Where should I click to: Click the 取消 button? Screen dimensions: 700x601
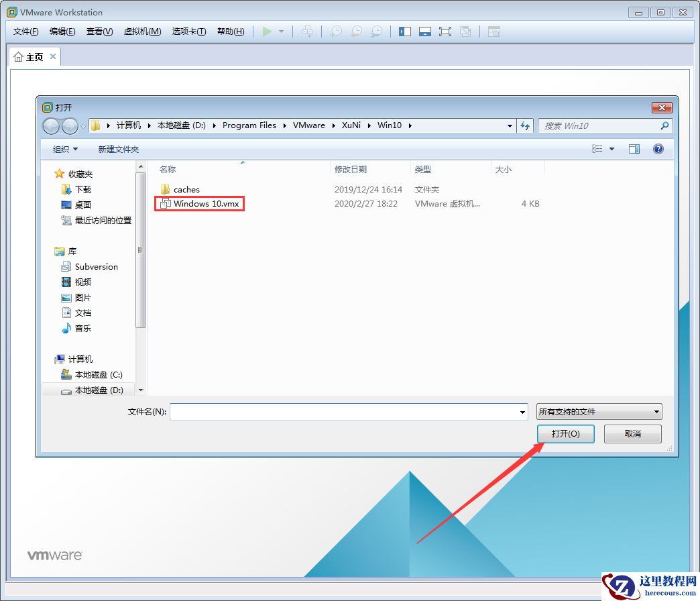tap(632, 434)
